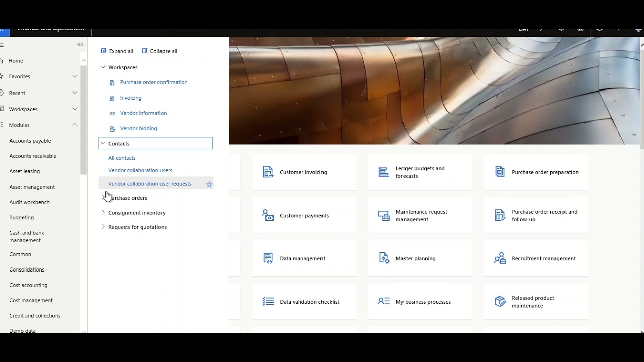Open the Data validation checklist tile
Image resolution: width=644 pixels, height=362 pixels.
[x=304, y=302]
